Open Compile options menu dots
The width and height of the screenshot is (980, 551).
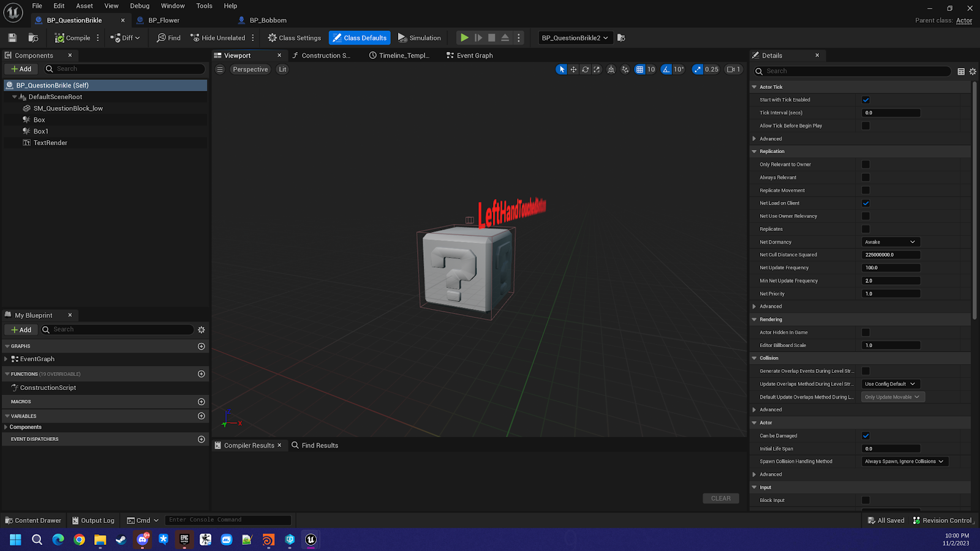(x=98, y=38)
